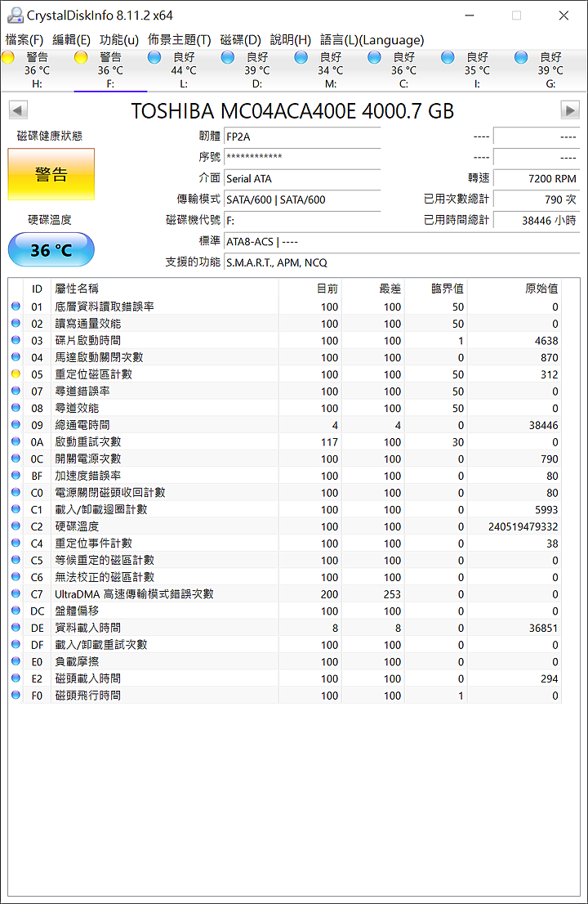The image size is (588, 904).
Task: Switch to the C: drive tab
Action: (x=403, y=70)
